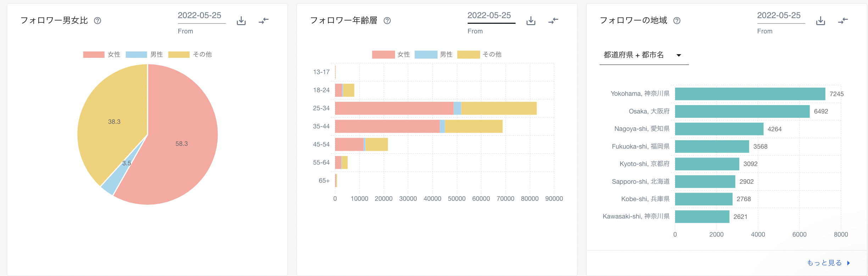Click the Yokohama bar in region chart
Image resolution: width=868 pixels, height=276 pixels.
click(x=750, y=94)
